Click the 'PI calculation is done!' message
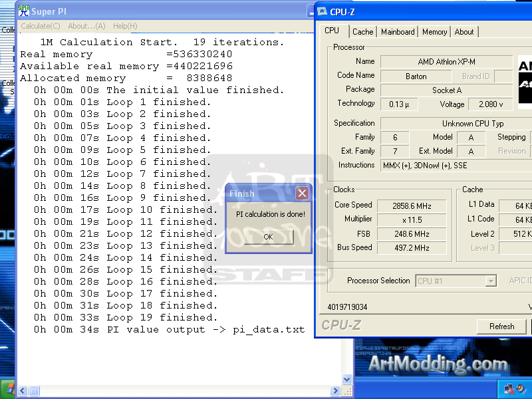 [271, 214]
